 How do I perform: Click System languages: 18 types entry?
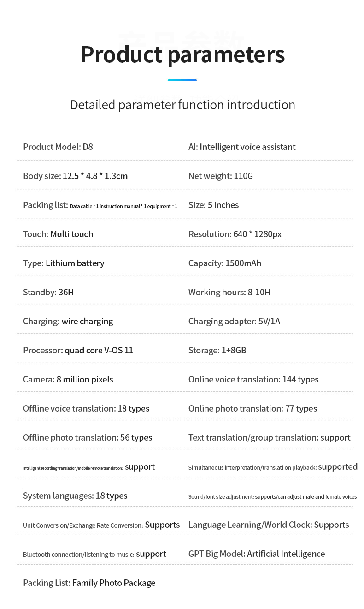(75, 496)
